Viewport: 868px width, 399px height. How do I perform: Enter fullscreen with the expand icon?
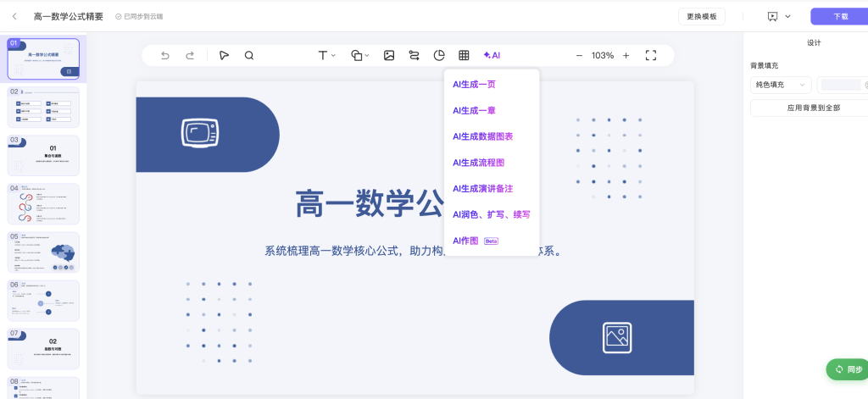(651, 55)
